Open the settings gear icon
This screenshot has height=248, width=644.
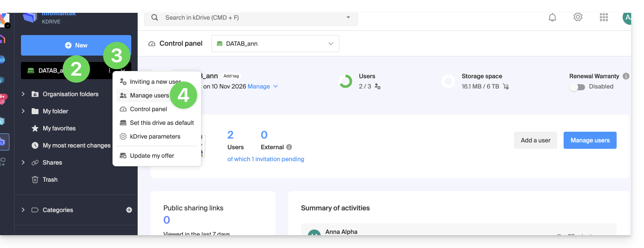pyautogui.click(x=578, y=17)
